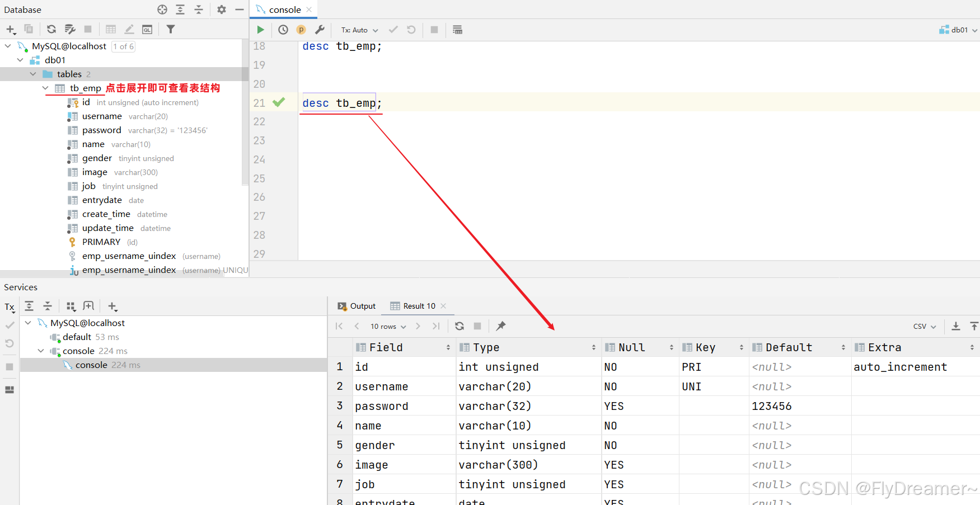980x505 pixels.
Task: Click group-by icon in Services toolbar
Action: pos(71,306)
